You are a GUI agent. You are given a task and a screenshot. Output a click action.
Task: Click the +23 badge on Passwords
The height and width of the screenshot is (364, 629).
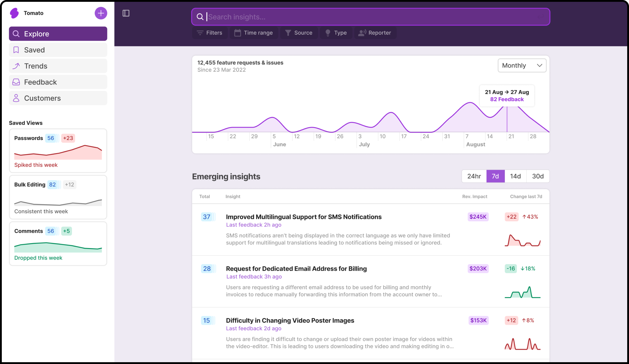point(68,138)
